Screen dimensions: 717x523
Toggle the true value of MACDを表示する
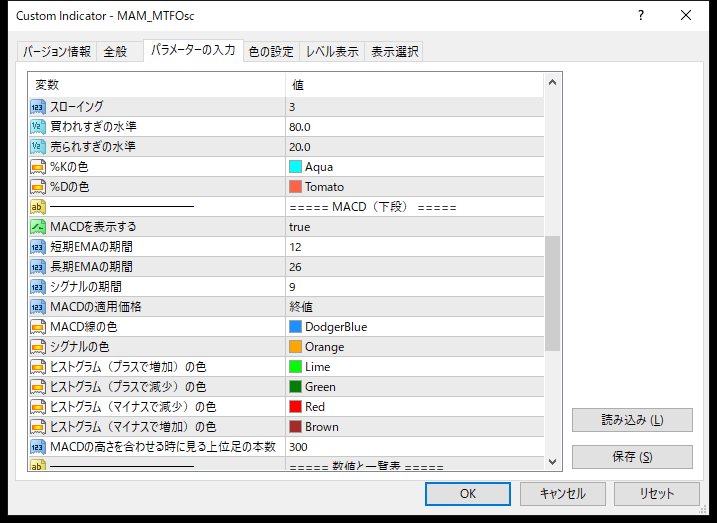coord(415,227)
